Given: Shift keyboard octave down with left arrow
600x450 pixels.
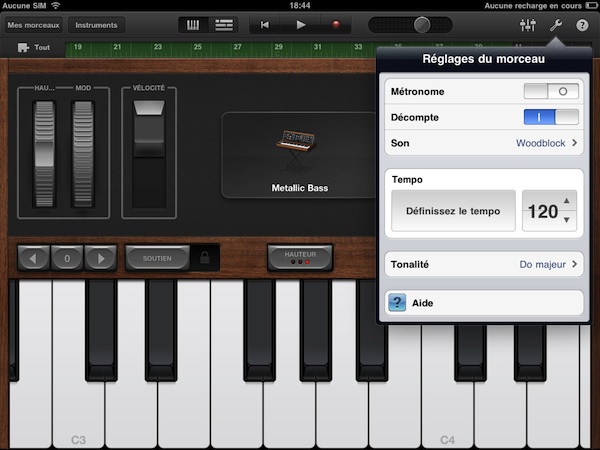Looking at the screenshot, I should 33,258.
